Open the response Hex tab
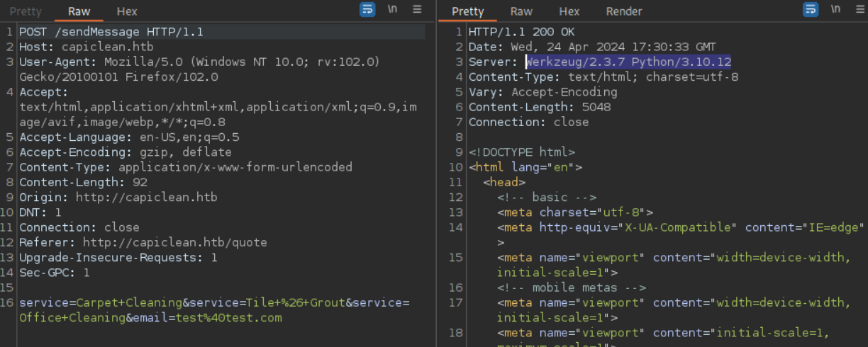This screenshot has width=868, height=347. click(x=569, y=11)
